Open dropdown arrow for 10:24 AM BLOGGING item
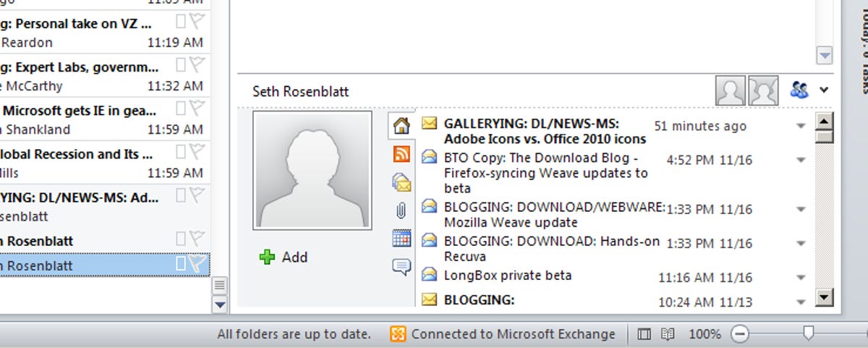 tap(801, 302)
